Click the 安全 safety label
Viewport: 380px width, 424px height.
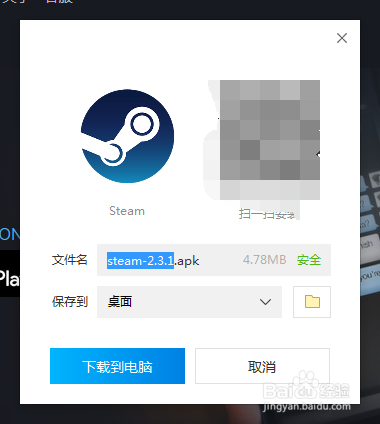point(309,260)
